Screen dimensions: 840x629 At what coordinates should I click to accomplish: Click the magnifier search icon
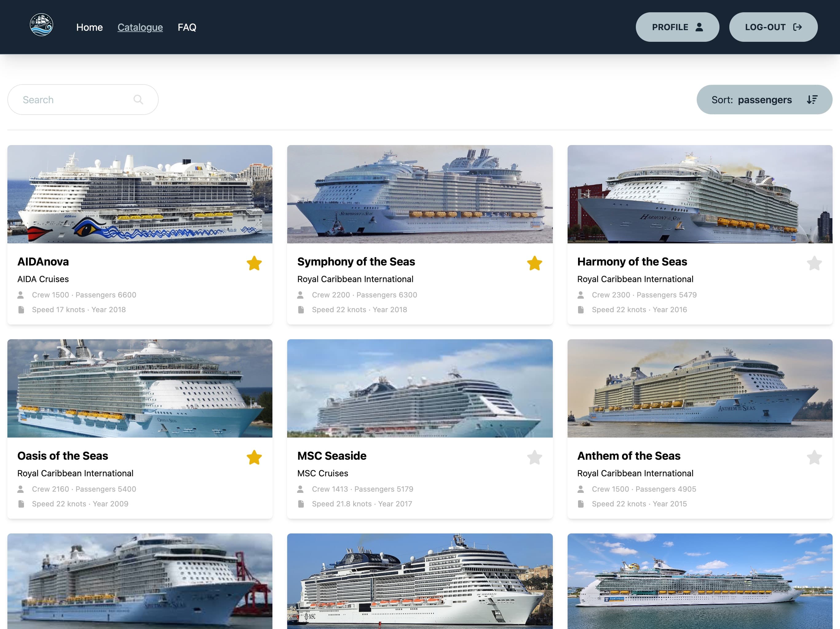point(138,100)
